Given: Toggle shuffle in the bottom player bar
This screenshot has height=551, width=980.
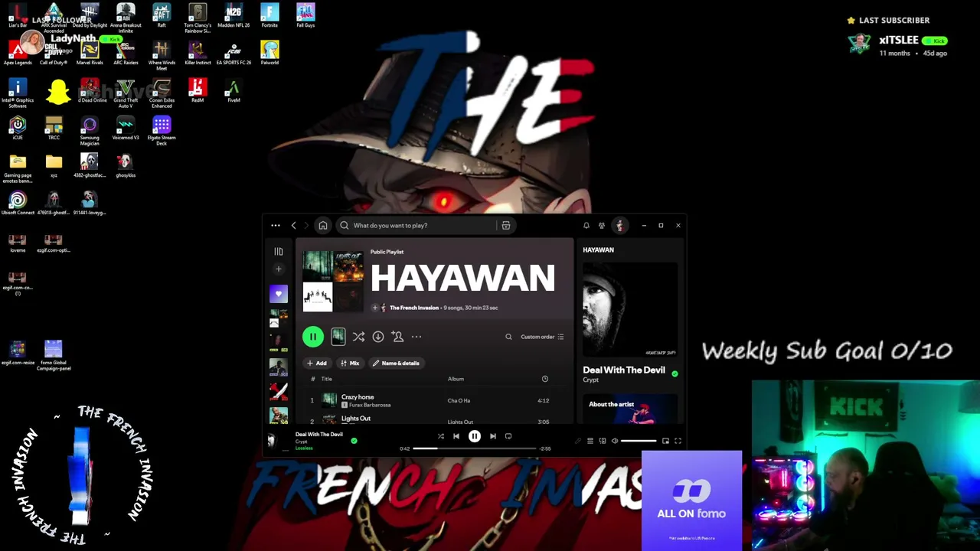Looking at the screenshot, I should [441, 436].
